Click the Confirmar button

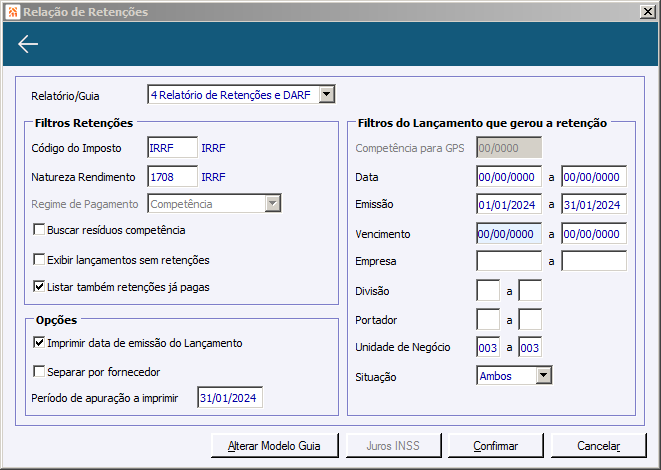coord(495,445)
